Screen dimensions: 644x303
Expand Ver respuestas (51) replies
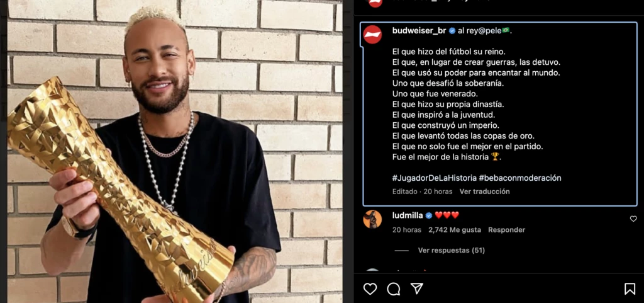[451, 250]
